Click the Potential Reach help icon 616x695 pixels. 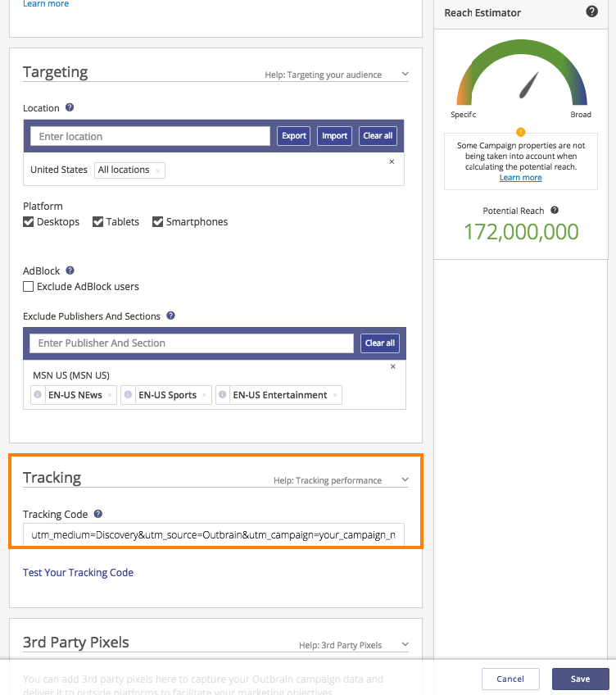[555, 211]
